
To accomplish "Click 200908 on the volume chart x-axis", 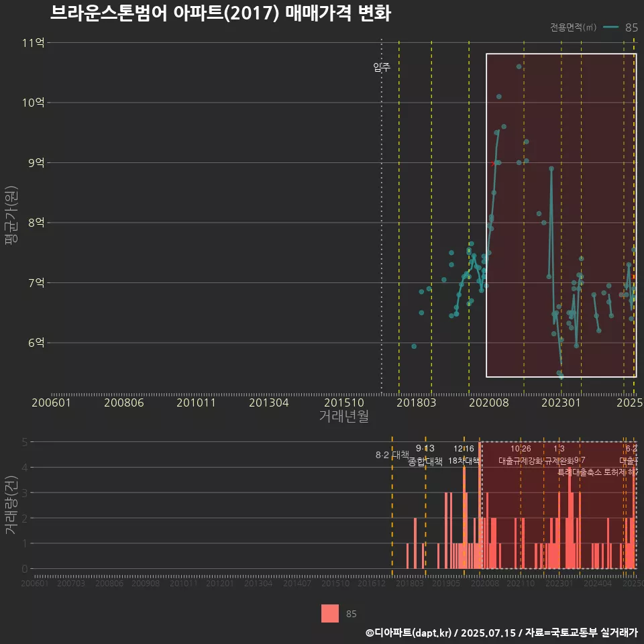I will point(146,583).
